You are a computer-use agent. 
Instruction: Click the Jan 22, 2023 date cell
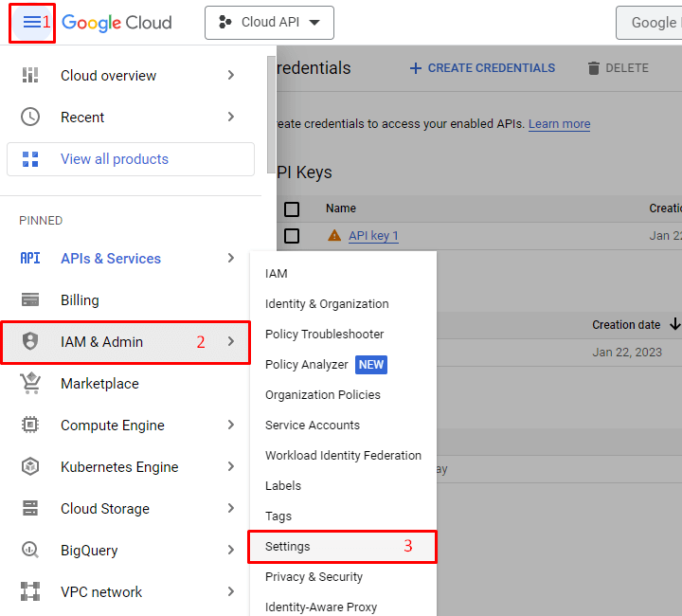(627, 352)
